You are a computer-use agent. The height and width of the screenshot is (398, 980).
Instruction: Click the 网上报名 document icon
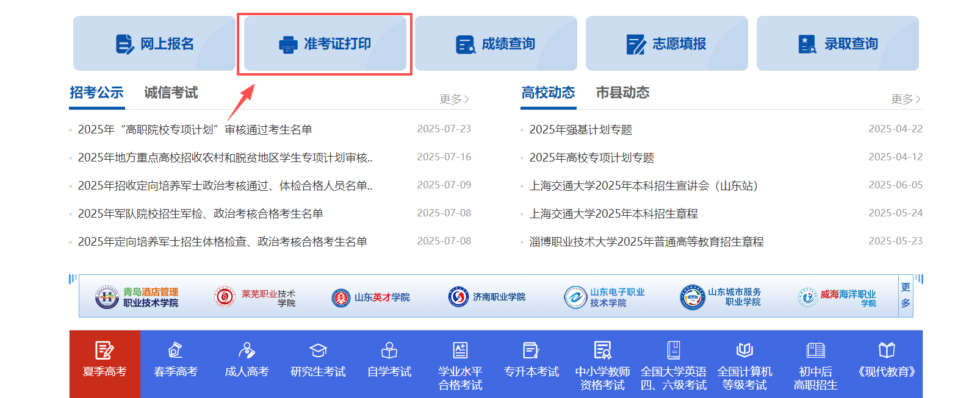coord(124,44)
